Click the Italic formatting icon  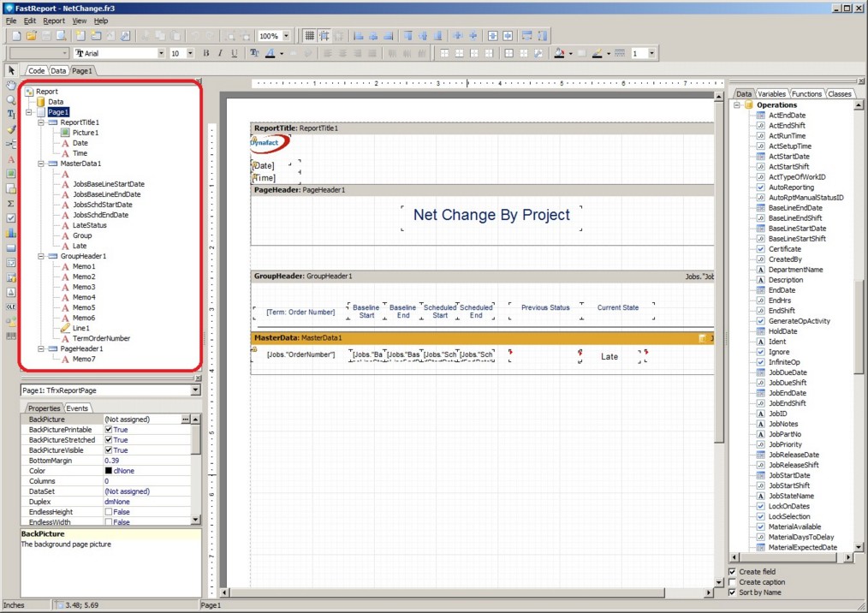220,53
